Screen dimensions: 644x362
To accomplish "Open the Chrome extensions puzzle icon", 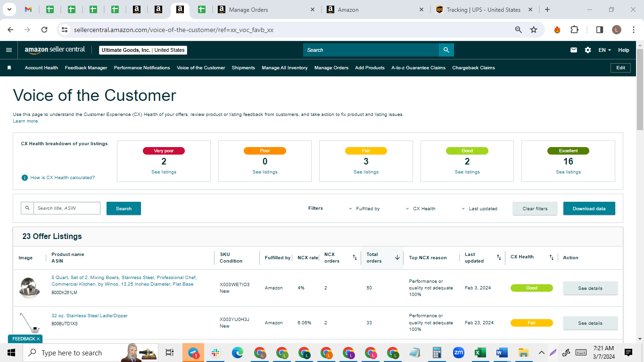I will coord(574,30).
